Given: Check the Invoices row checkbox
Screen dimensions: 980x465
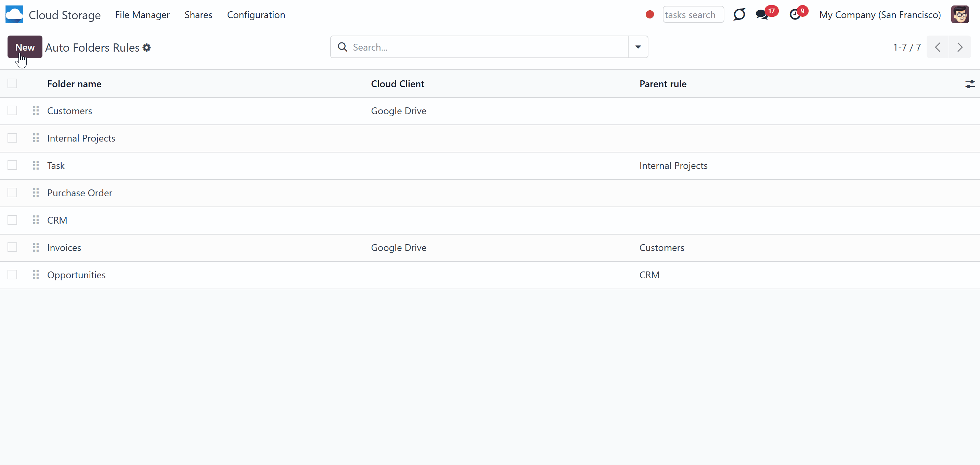Looking at the screenshot, I should 13,248.
